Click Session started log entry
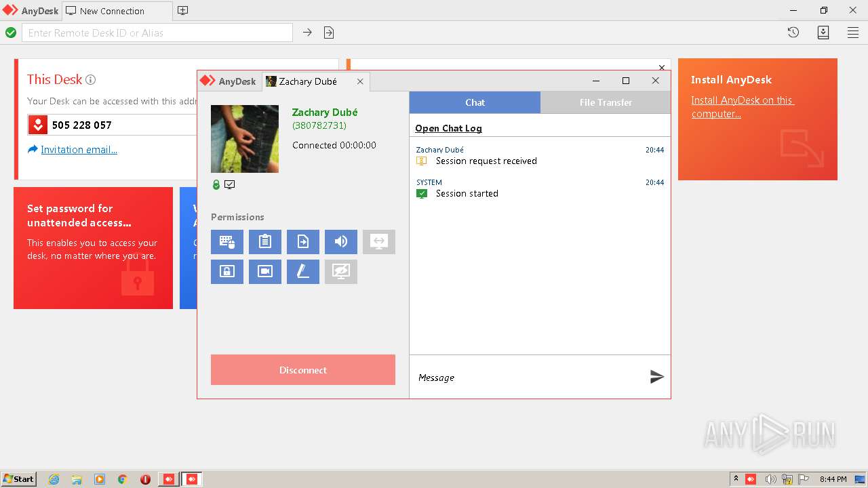Screen dimensions: 868x488 pyautogui.click(x=467, y=193)
